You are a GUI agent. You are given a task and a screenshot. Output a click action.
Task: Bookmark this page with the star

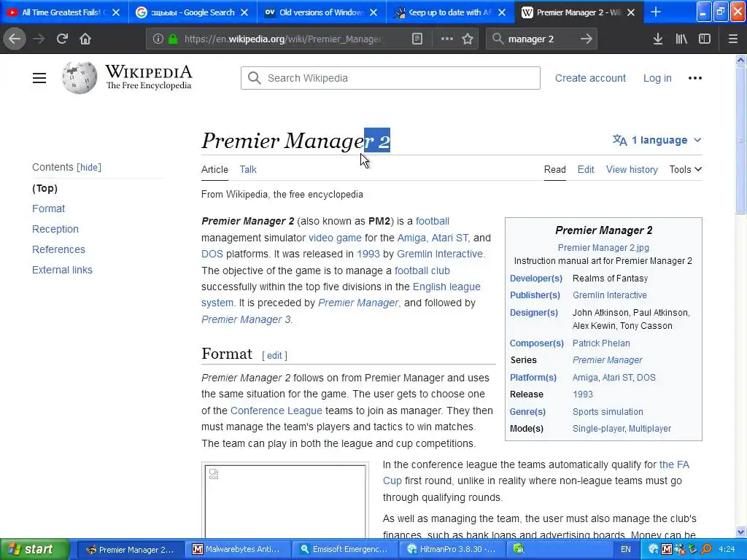tap(468, 39)
